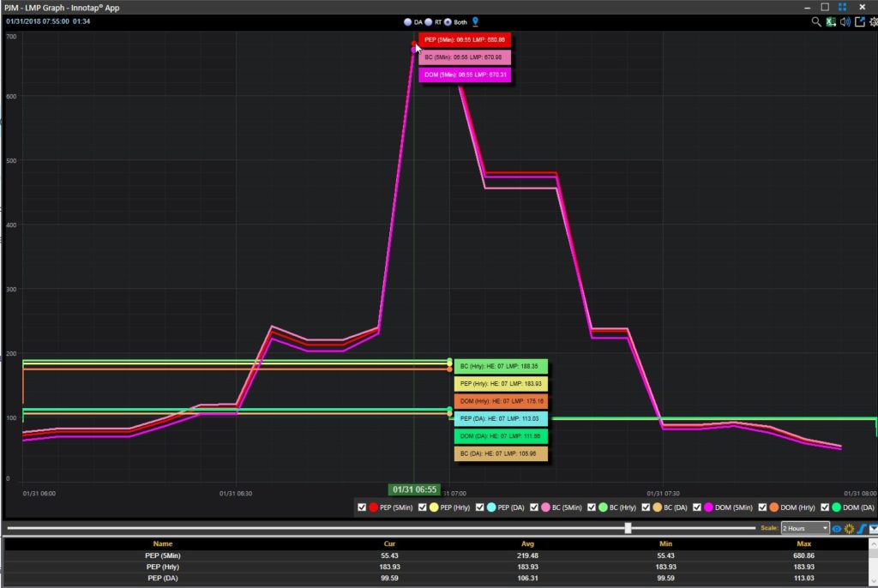Open the search magnifier tool
878x588 pixels.
point(816,21)
